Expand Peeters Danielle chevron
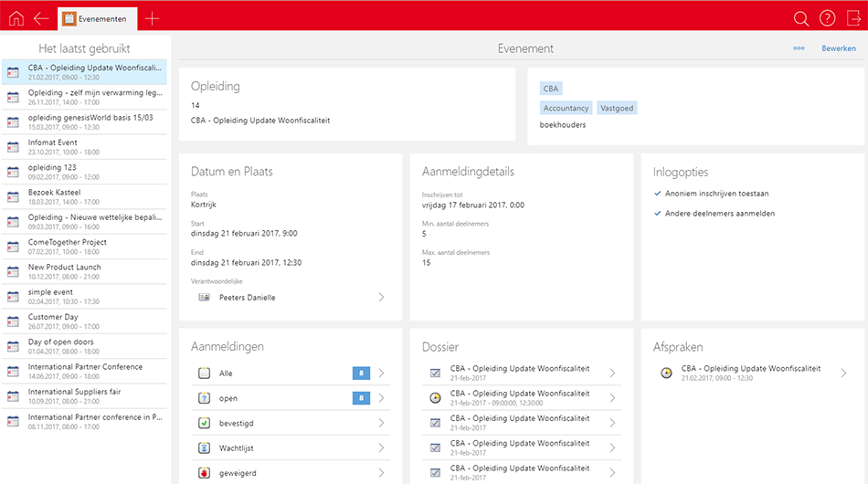The width and height of the screenshot is (868, 484). point(381,297)
